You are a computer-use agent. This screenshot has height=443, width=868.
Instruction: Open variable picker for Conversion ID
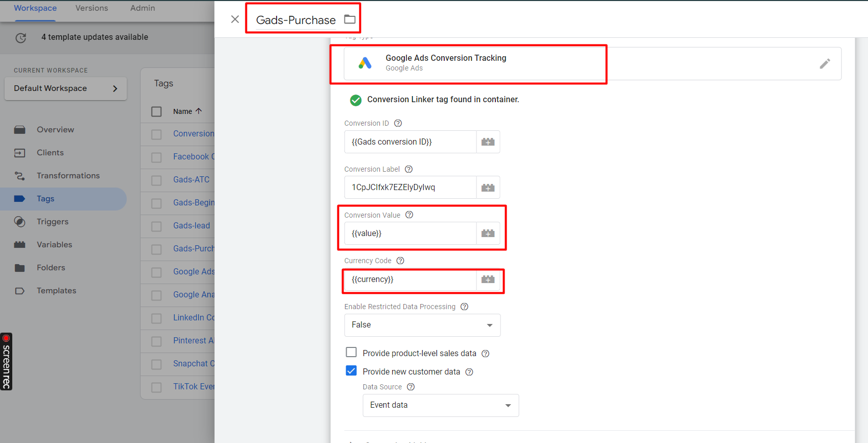tap(488, 142)
